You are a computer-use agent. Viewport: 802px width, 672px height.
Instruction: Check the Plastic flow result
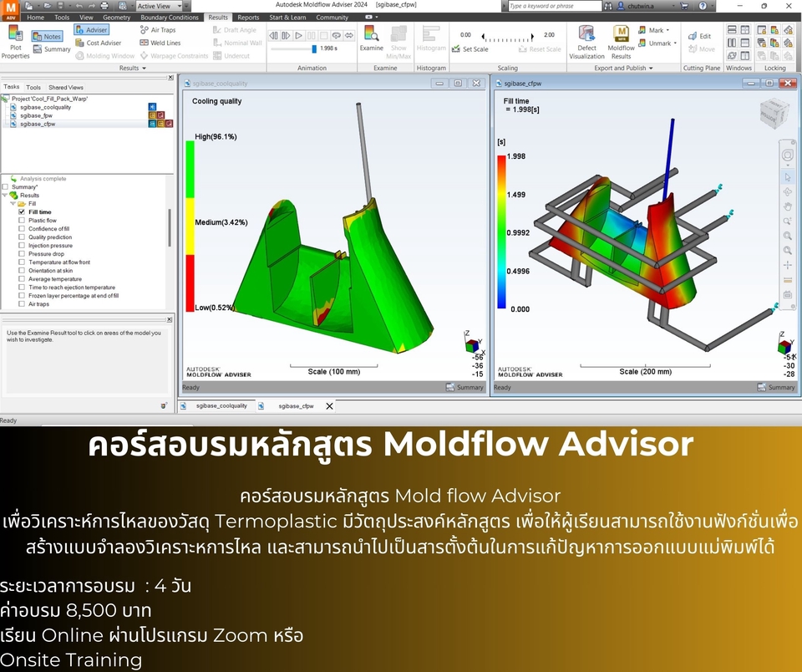tap(20, 221)
